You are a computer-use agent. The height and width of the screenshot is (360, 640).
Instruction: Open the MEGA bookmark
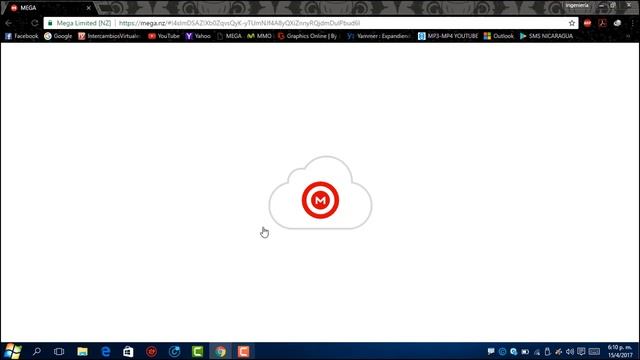tap(229, 36)
